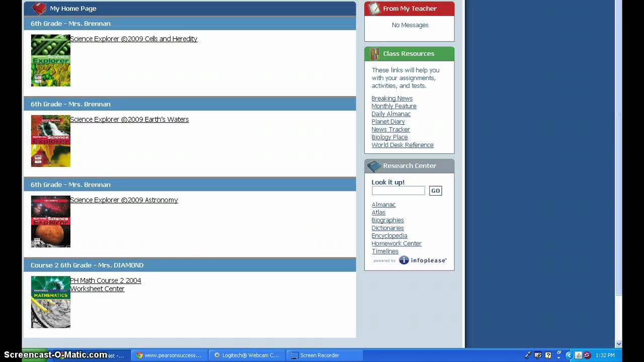Viewport: 644px width, 362px height.
Task: Open the Almanac research link
Action: 383,205
